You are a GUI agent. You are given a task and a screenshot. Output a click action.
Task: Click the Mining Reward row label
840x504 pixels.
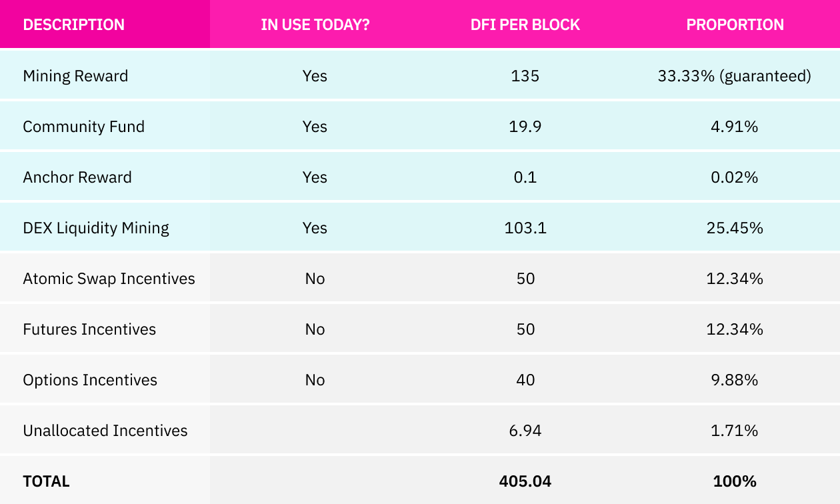tap(75, 76)
